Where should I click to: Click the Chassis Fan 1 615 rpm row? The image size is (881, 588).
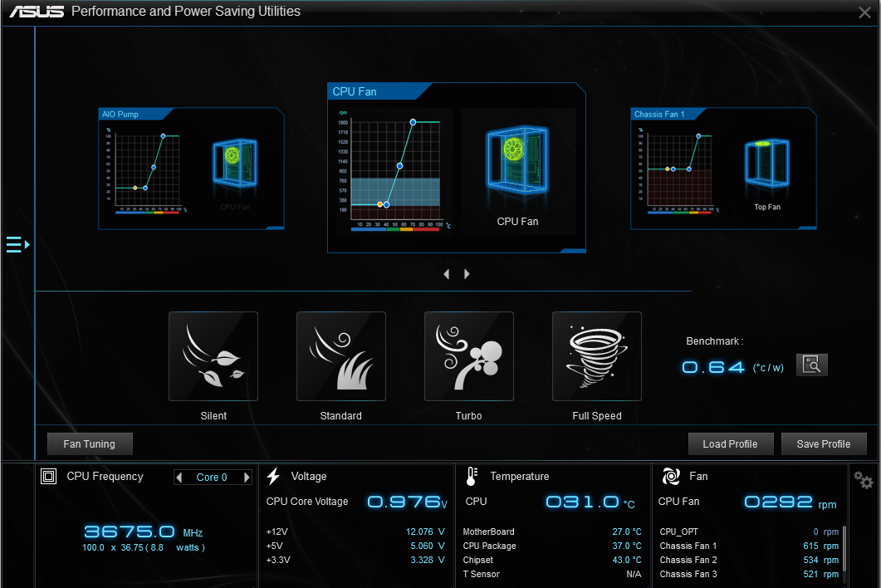point(749,546)
